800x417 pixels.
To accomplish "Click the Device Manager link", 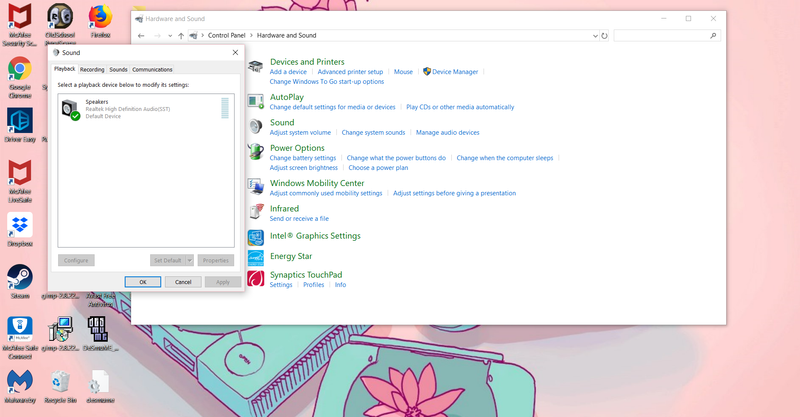I will (x=455, y=72).
